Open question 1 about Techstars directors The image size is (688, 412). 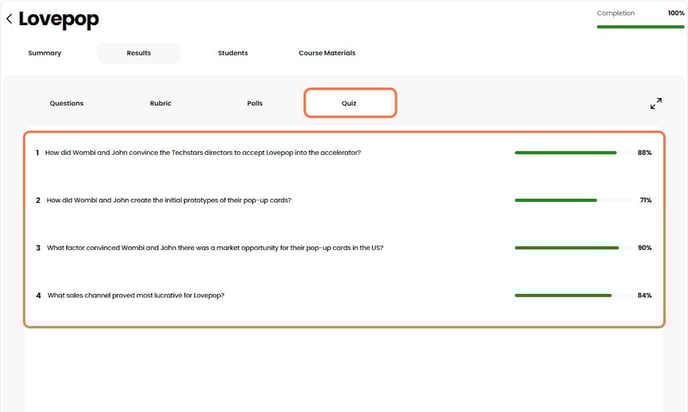click(204, 153)
